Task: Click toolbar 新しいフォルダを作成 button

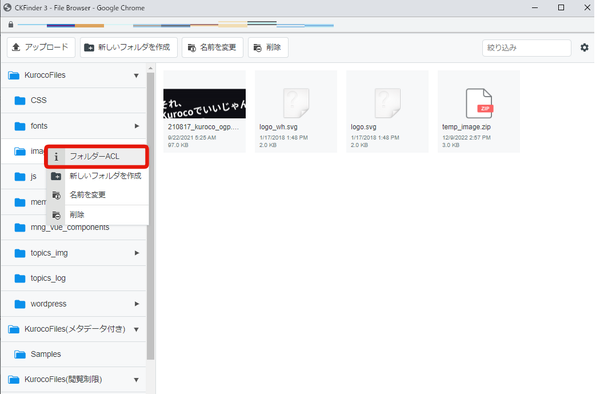Action: click(x=129, y=47)
